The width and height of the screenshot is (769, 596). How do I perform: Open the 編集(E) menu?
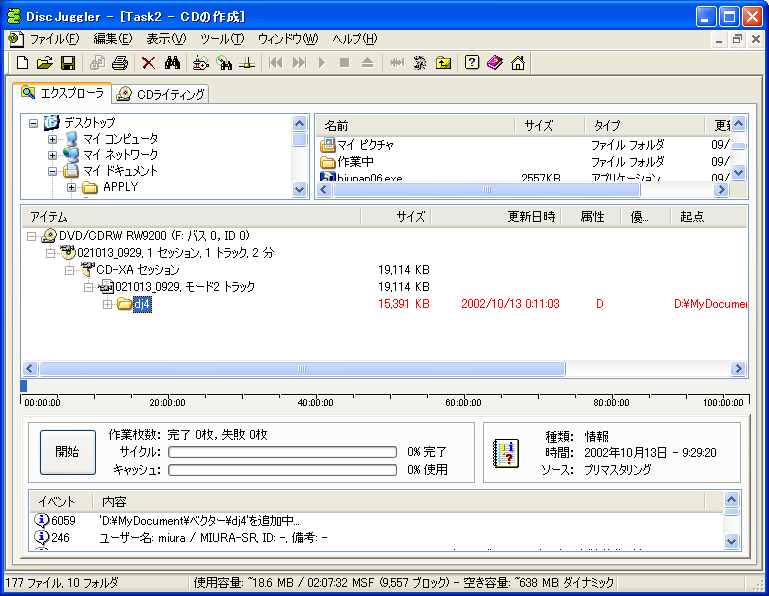(x=112, y=39)
